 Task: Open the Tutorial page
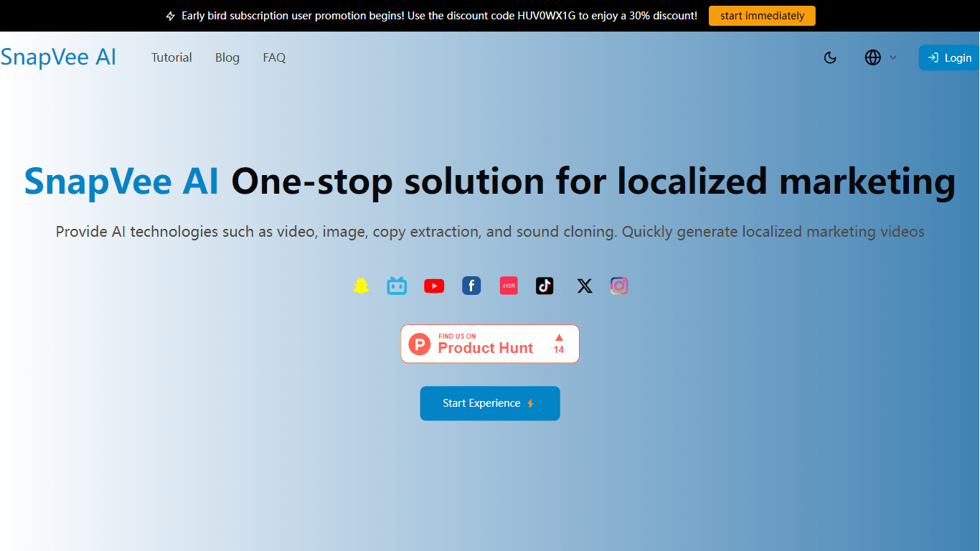(x=171, y=57)
